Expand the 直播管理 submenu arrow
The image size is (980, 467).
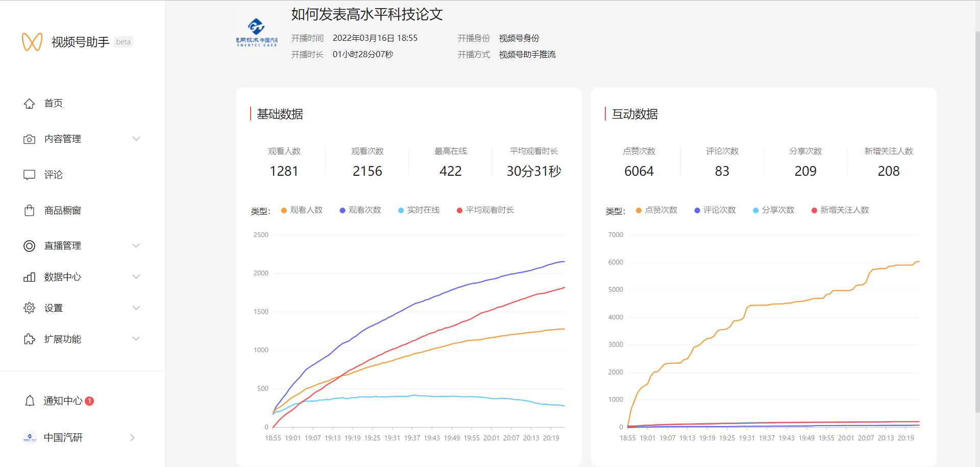pyautogui.click(x=136, y=246)
